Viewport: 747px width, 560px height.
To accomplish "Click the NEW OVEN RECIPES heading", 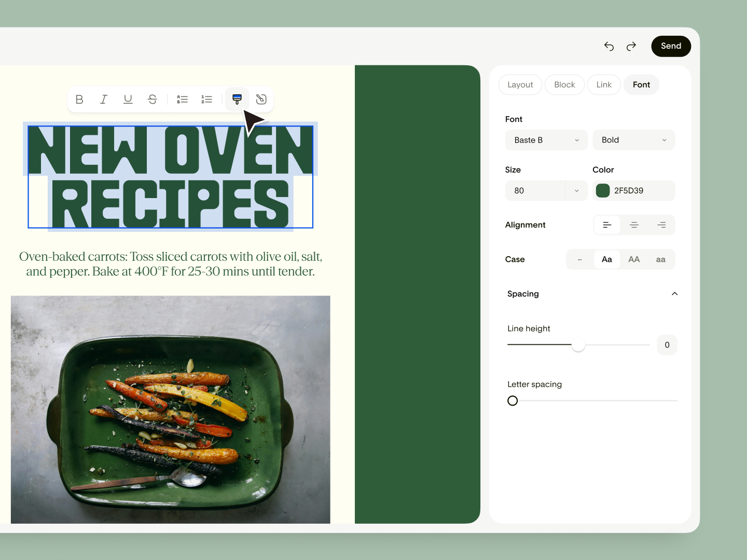I will click(170, 177).
